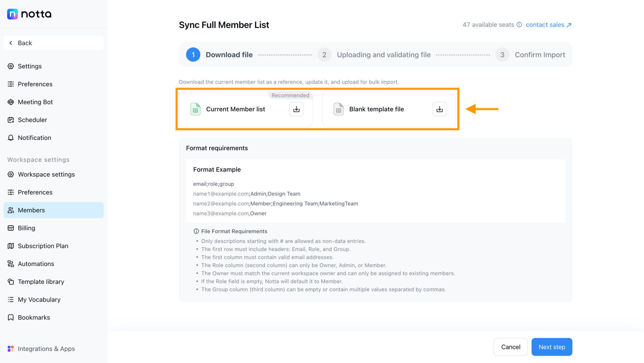This screenshot has width=644, height=363.
Task: Click the "Format requirements" heading
Action: (217, 148)
